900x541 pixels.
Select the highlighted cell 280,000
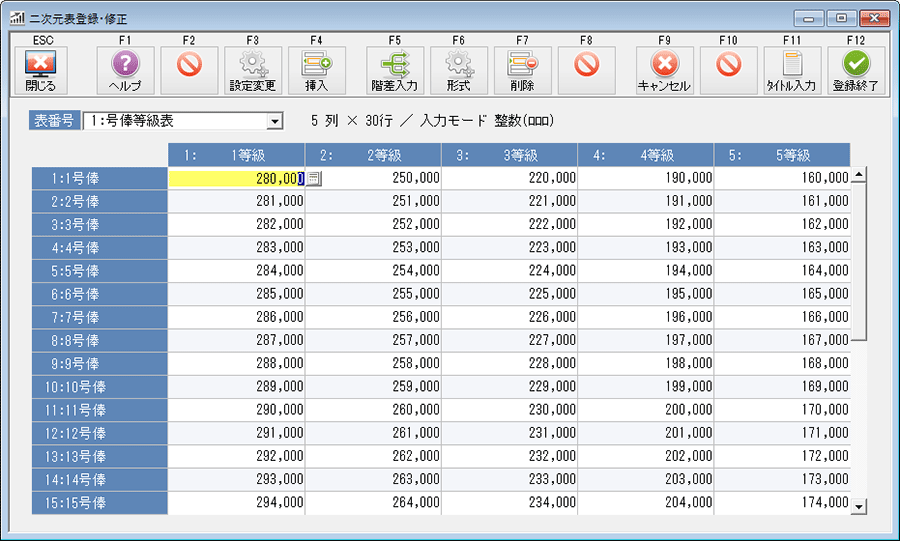pyautogui.click(x=236, y=178)
